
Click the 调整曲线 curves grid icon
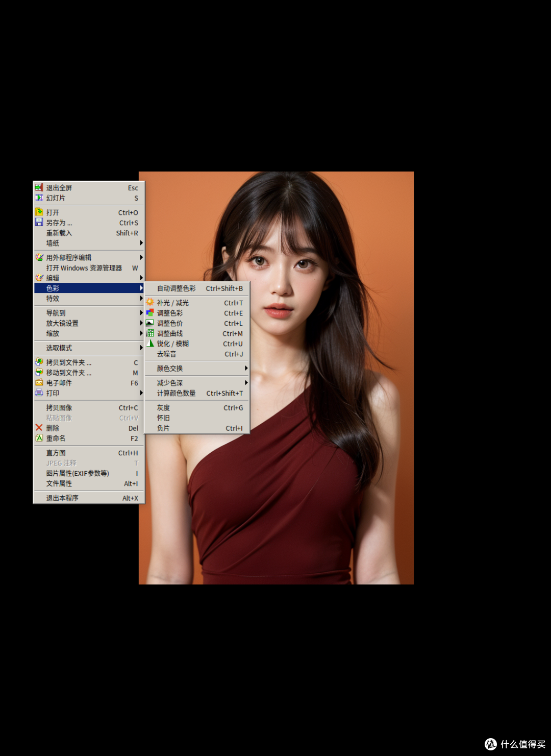pos(150,333)
